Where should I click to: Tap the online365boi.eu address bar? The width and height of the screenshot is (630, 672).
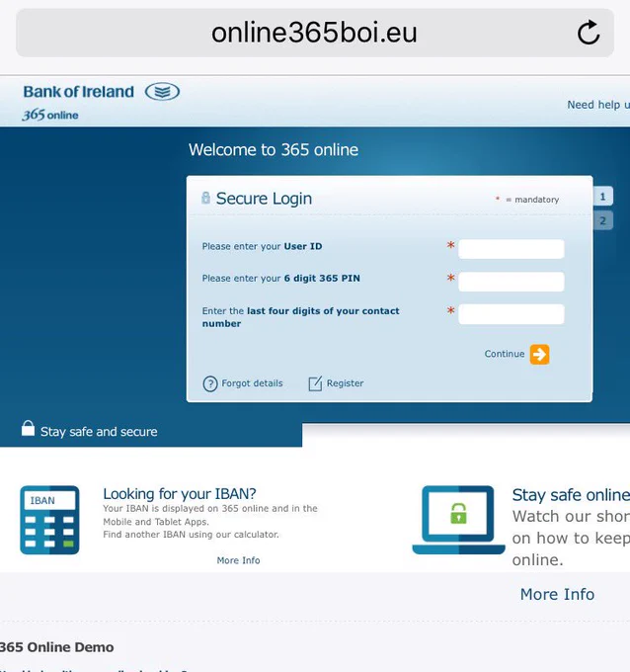click(x=314, y=33)
